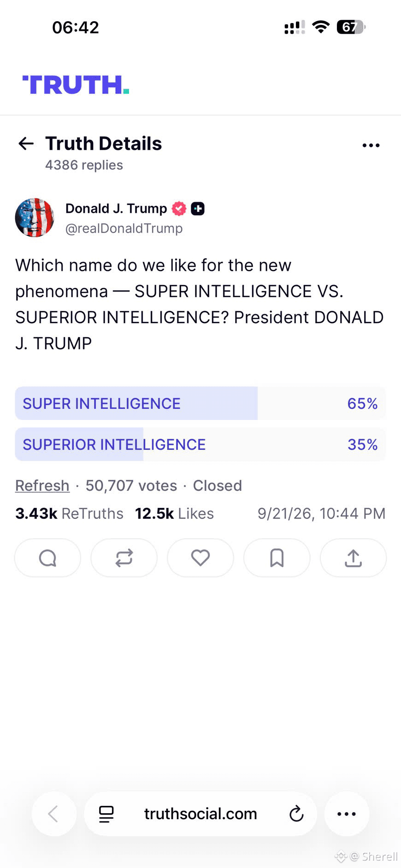ReTruth the post with the repost icon
This screenshot has height=868, width=401.
point(124,558)
